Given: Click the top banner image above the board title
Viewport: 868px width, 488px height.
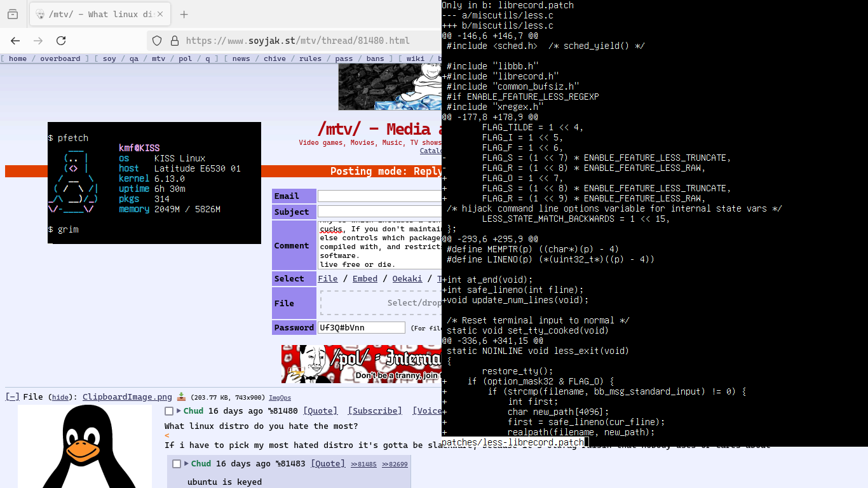Looking at the screenshot, I should coord(390,86).
